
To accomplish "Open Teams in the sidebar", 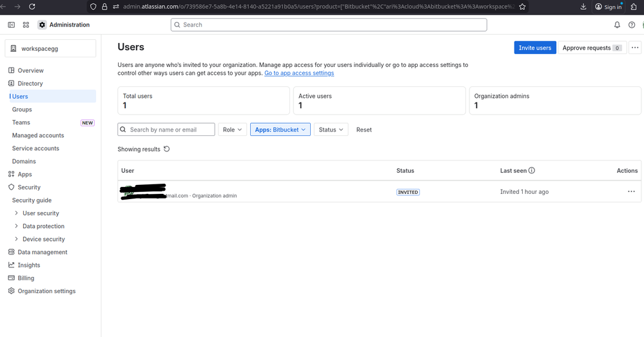I will 21,122.
